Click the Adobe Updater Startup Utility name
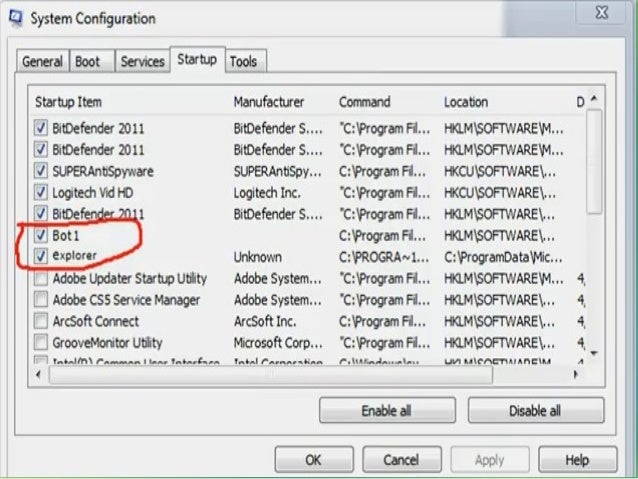This screenshot has width=638, height=479. click(x=130, y=278)
